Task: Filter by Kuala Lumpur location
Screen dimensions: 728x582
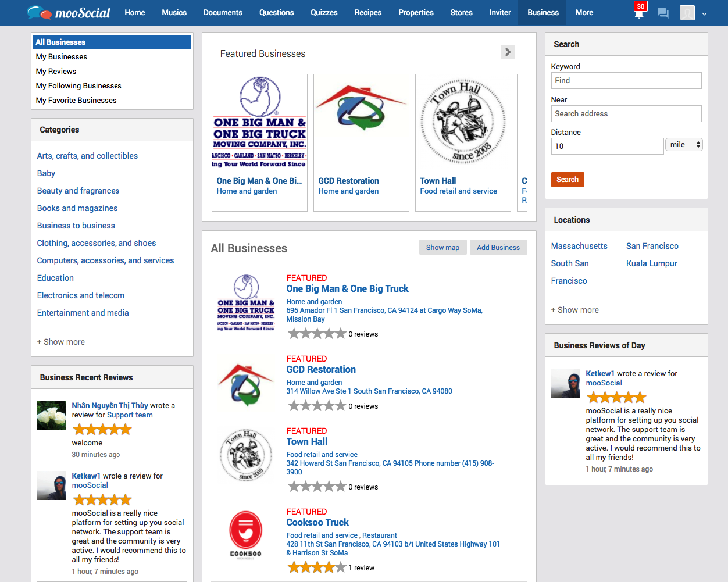Action: [652, 263]
